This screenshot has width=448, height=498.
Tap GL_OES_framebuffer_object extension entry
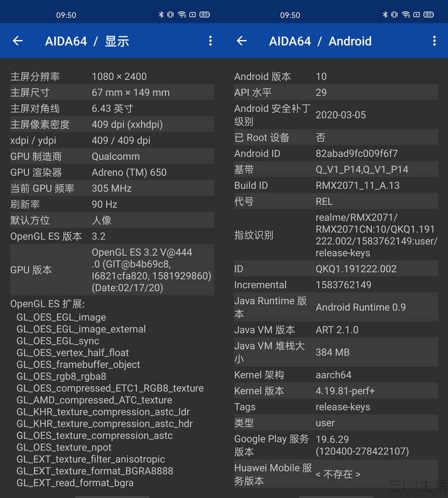click(78, 364)
